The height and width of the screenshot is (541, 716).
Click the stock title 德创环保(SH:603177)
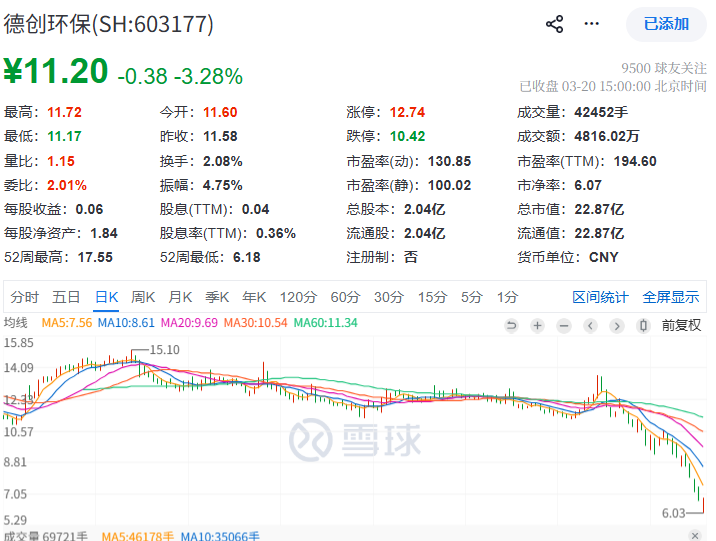[x=109, y=24]
